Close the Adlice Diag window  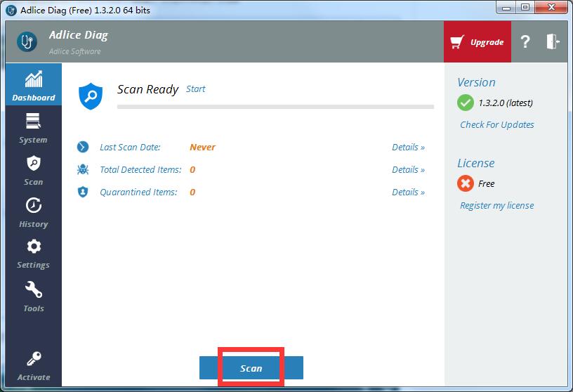551,8
